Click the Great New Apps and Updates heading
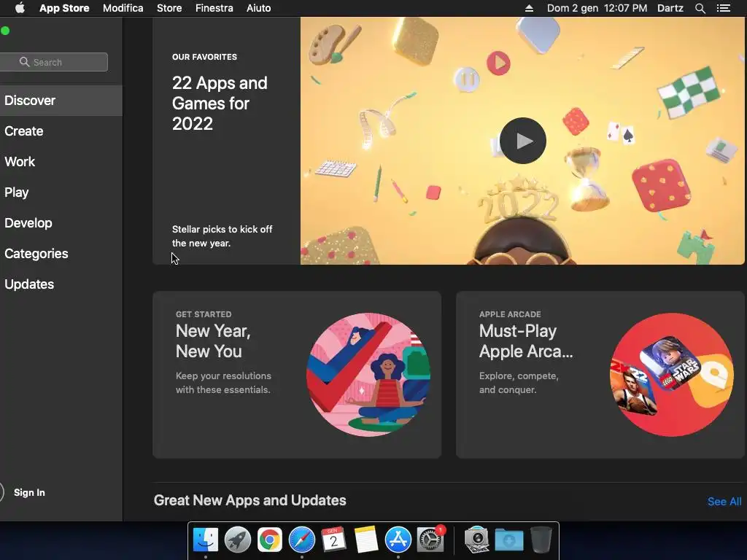The width and height of the screenshot is (747, 560). tap(249, 500)
